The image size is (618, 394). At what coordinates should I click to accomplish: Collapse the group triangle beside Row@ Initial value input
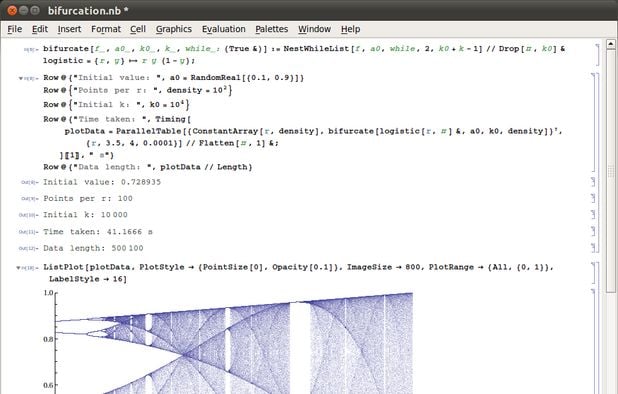pyautogui.click(x=20, y=78)
